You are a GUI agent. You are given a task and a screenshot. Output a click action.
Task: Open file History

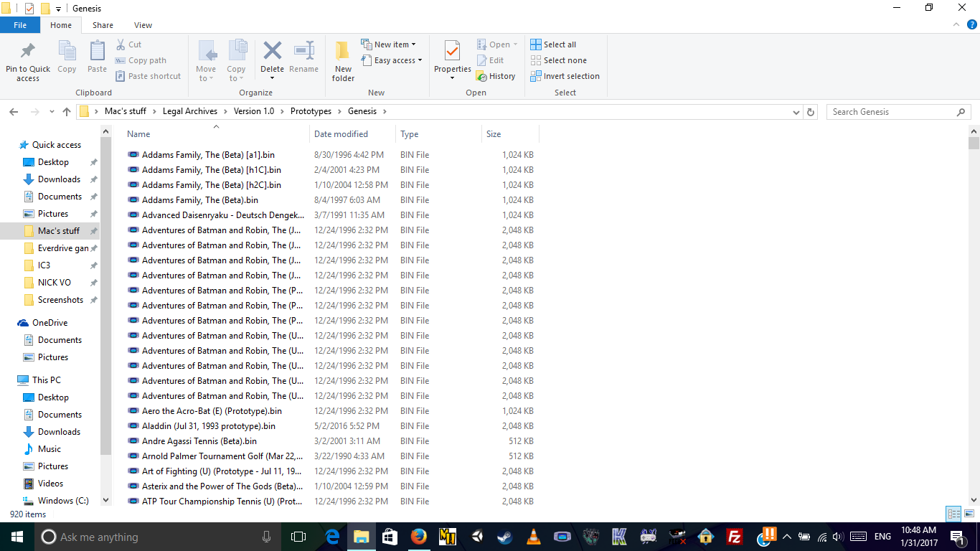click(x=496, y=76)
